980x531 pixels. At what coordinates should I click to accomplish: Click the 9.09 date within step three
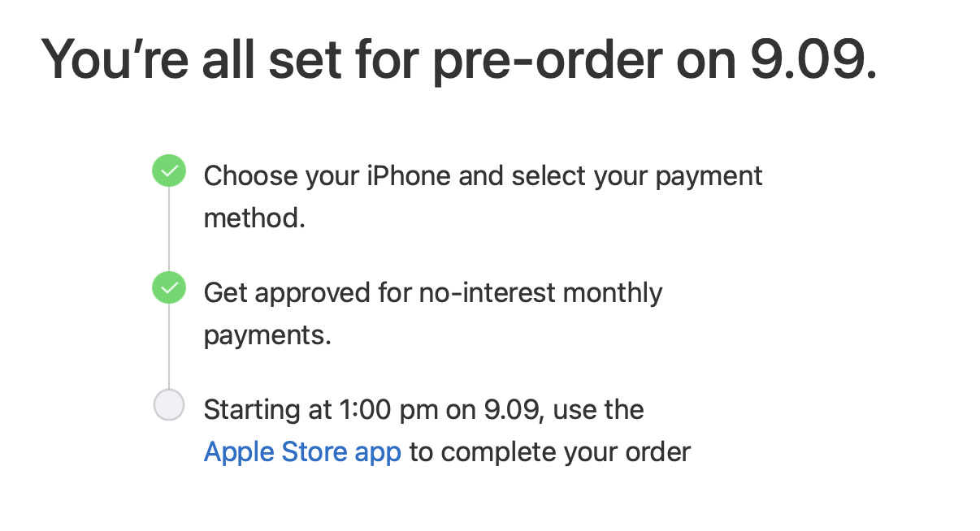(x=514, y=410)
